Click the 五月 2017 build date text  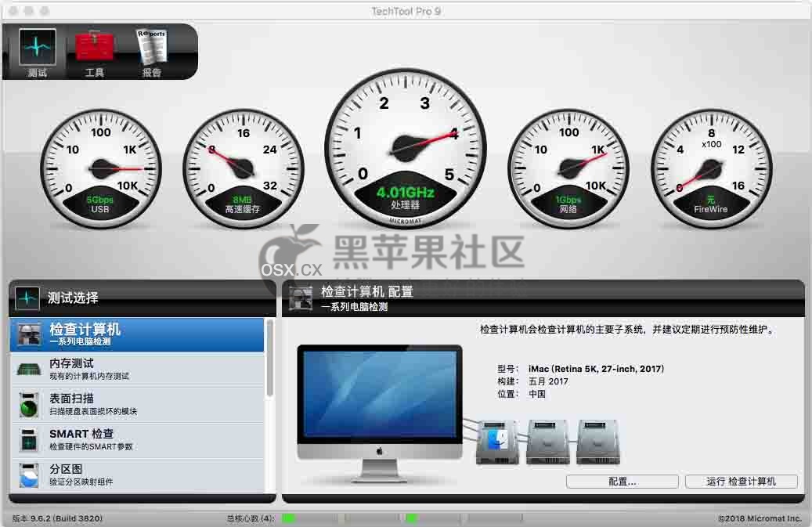pos(548,381)
